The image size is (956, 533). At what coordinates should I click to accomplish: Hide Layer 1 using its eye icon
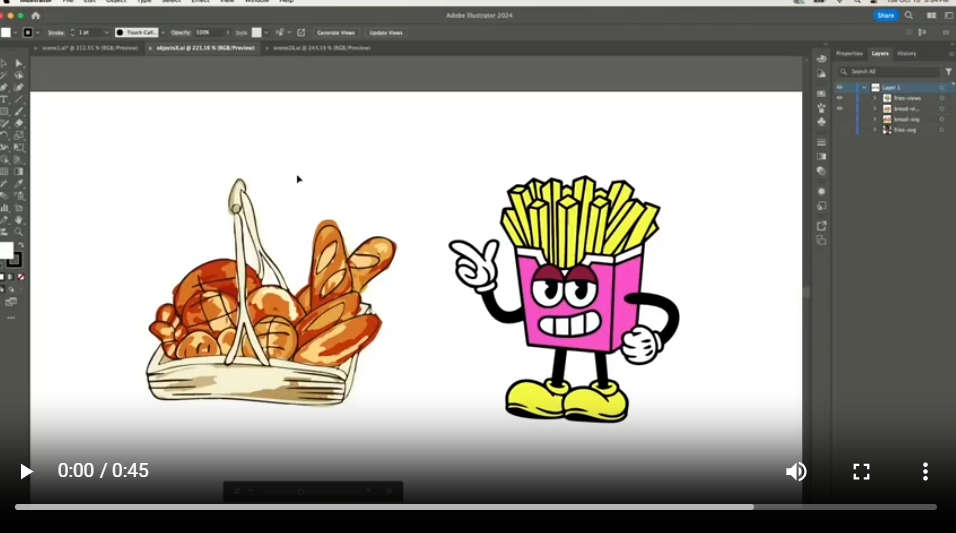840,87
